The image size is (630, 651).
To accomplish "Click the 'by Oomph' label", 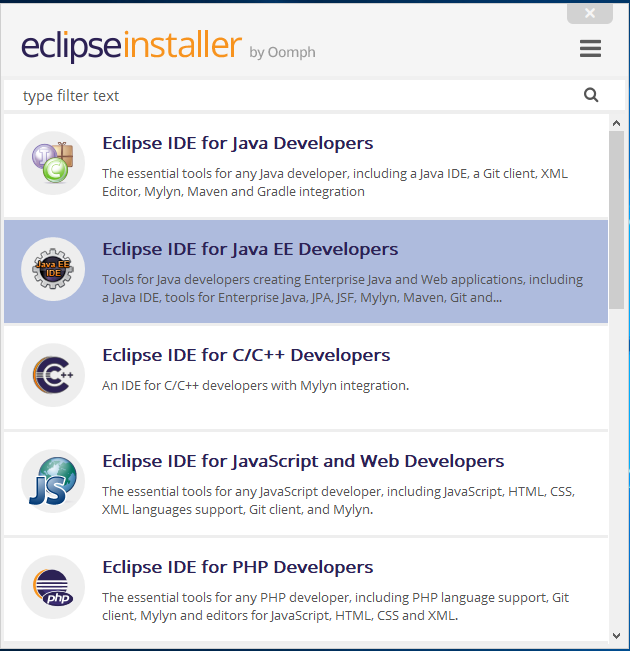I will (282, 53).
